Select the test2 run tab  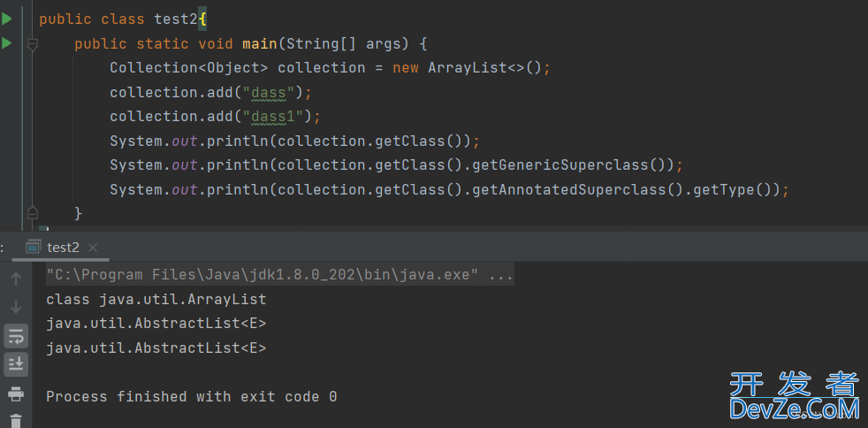(63, 248)
